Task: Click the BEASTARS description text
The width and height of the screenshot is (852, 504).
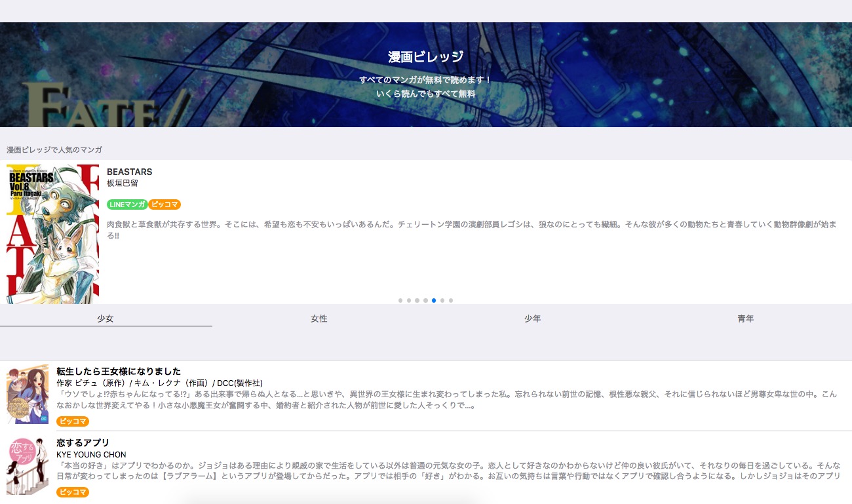Action: click(x=472, y=229)
